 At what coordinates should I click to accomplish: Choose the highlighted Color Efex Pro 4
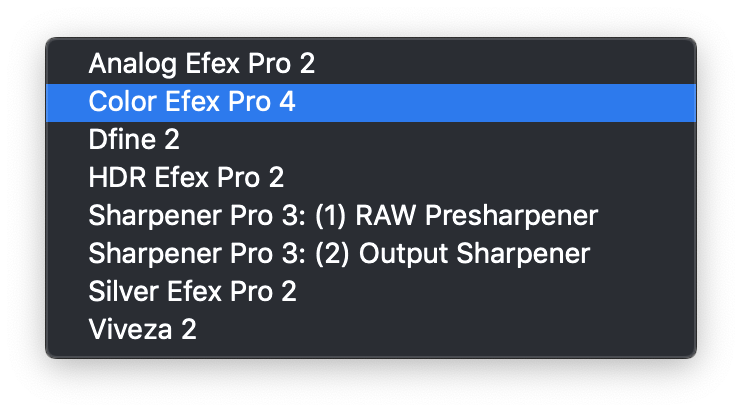192,102
